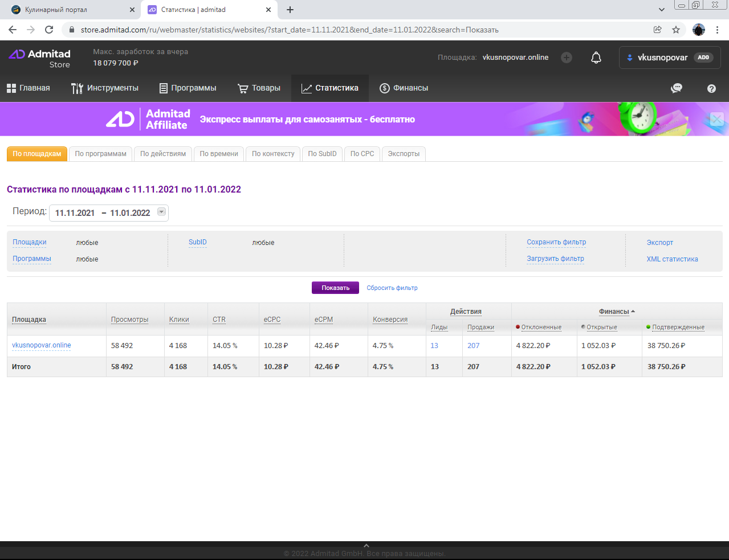Click the Действия column header

(x=466, y=312)
